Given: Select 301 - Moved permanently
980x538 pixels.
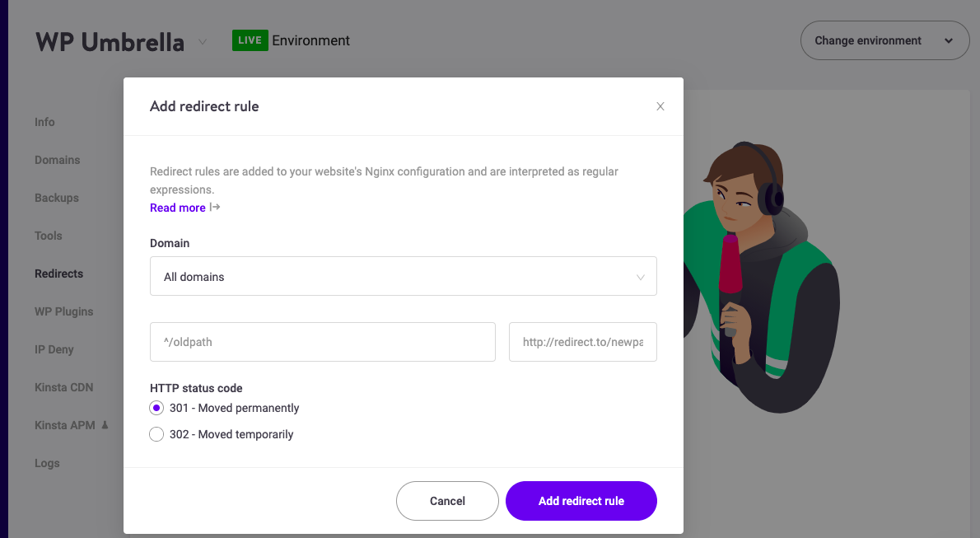Looking at the screenshot, I should click(x=156, y=408).
